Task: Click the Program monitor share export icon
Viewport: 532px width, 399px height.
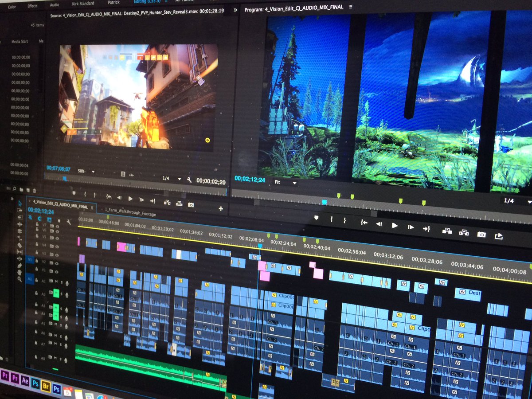Action: [x=499, y=236]
